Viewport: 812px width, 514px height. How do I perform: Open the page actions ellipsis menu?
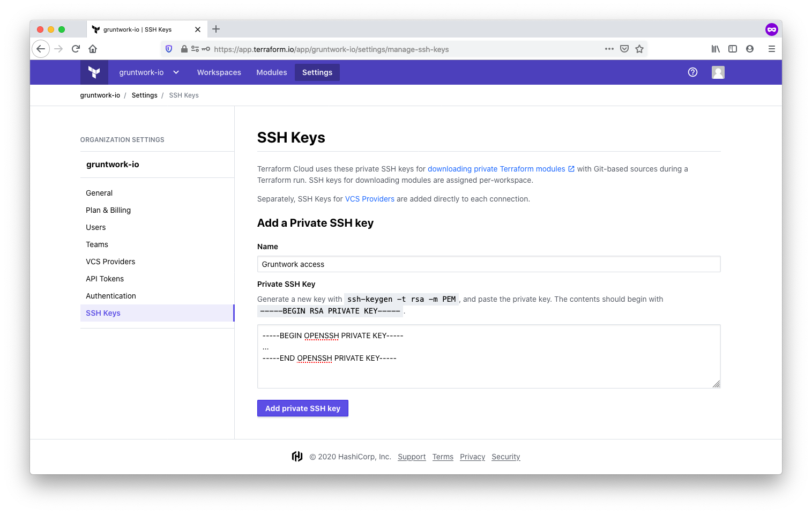(x=609, y=49)
